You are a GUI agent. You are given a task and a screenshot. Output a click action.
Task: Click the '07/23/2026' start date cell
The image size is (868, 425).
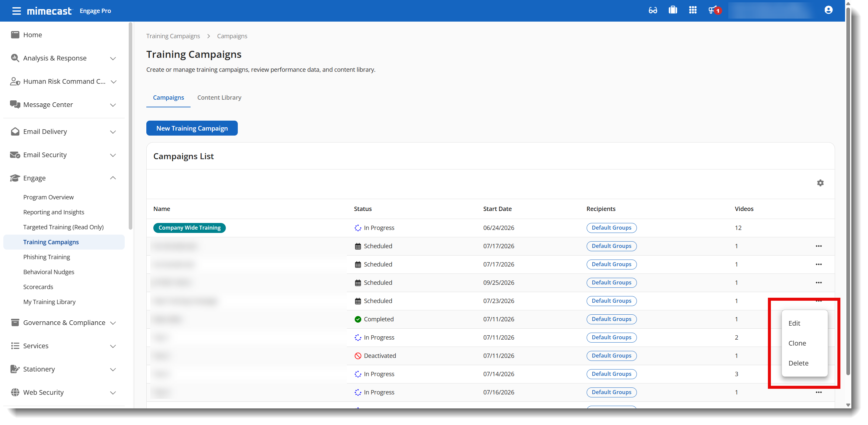tap(499, 301)
